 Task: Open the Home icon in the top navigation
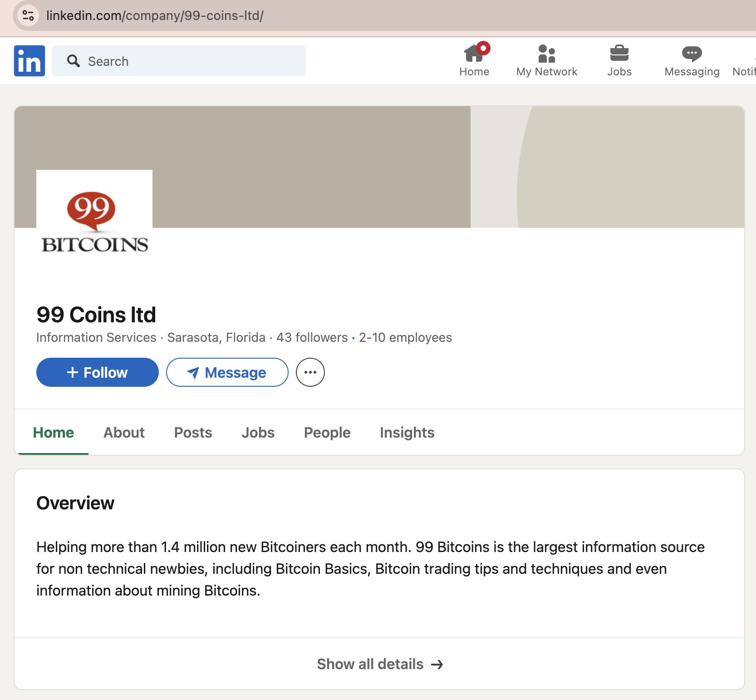[474, 60]
